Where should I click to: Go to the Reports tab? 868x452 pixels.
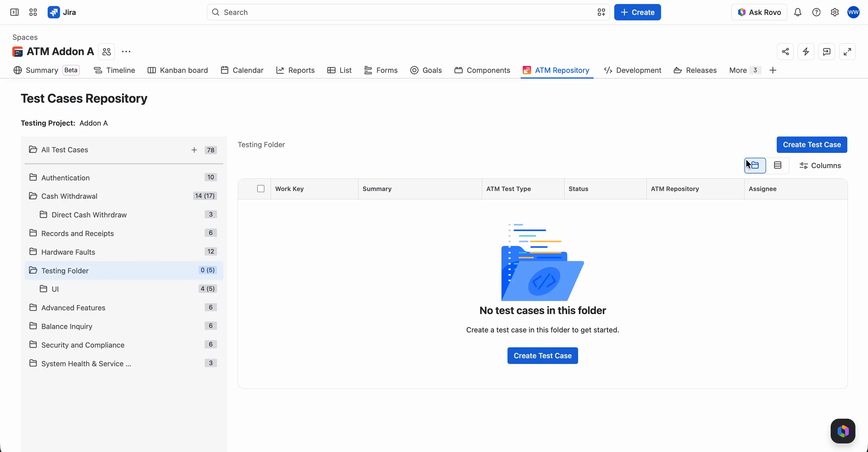(x=296, y=70)
